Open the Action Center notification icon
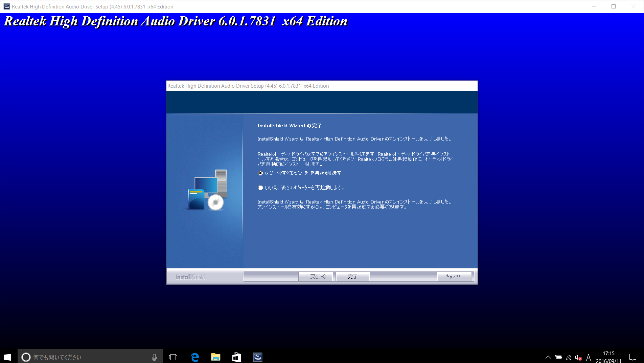Image resolution: width=644 pixels, height=363 pixels. (633, 357)
